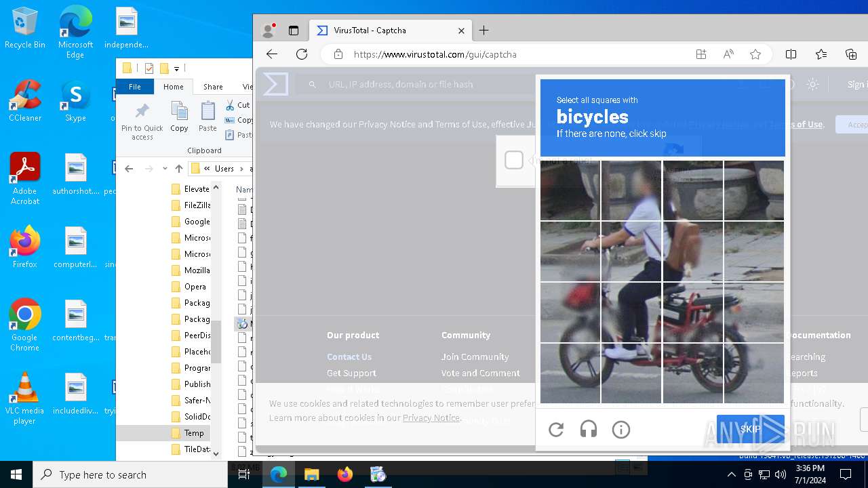Screen dimensions: 868x488
Task: Open the Windows Start menu
Action: click(16, 474)
